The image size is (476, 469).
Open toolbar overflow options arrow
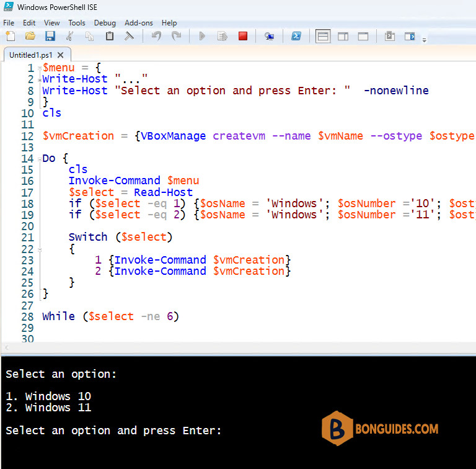(x=425, y=40)
